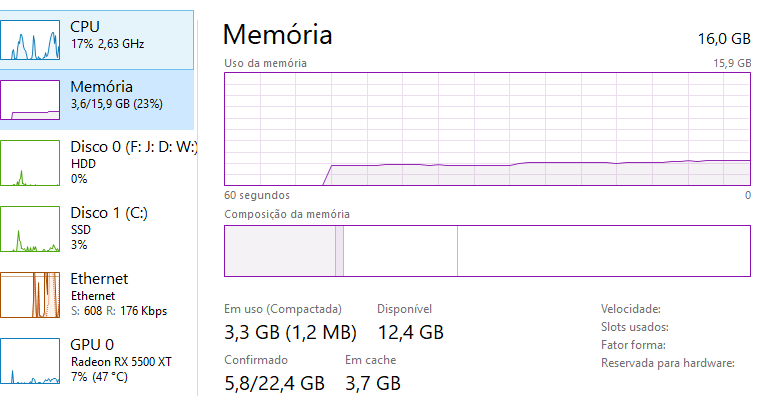This screenshot has height=396, width=760.
Task: Click the Disponível 12,4 GB value
Action: (411, 333)
